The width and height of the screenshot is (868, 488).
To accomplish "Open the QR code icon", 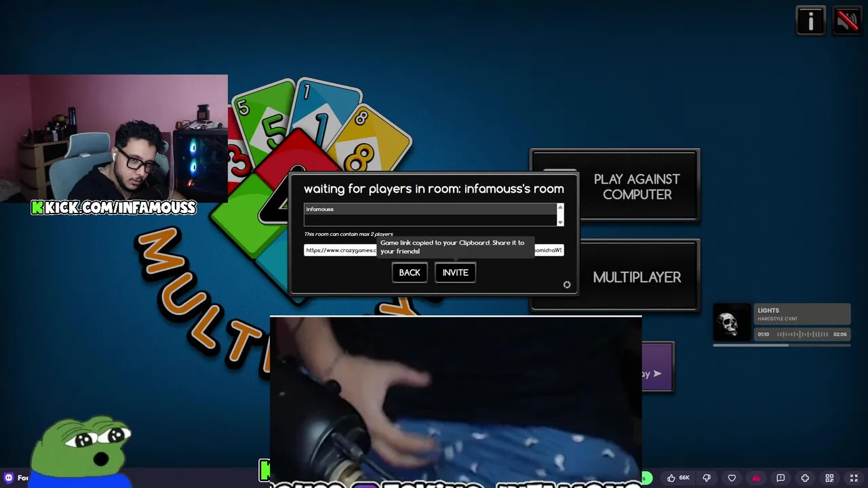I will (829, 478).
